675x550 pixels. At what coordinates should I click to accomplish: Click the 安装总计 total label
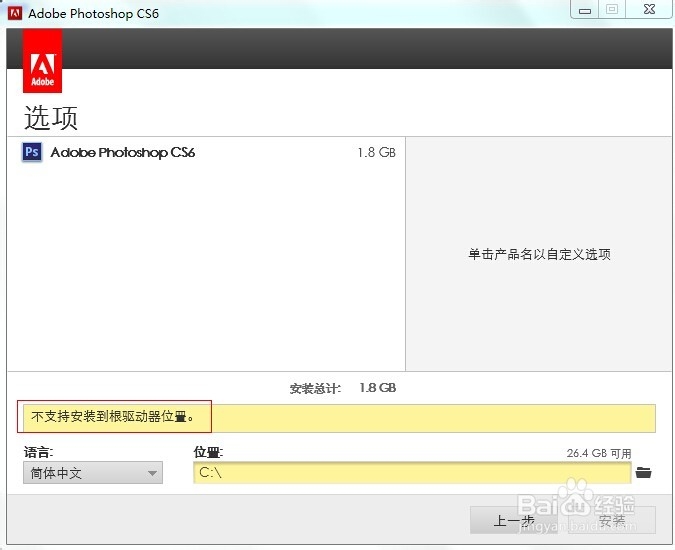(x=315, y=388)
